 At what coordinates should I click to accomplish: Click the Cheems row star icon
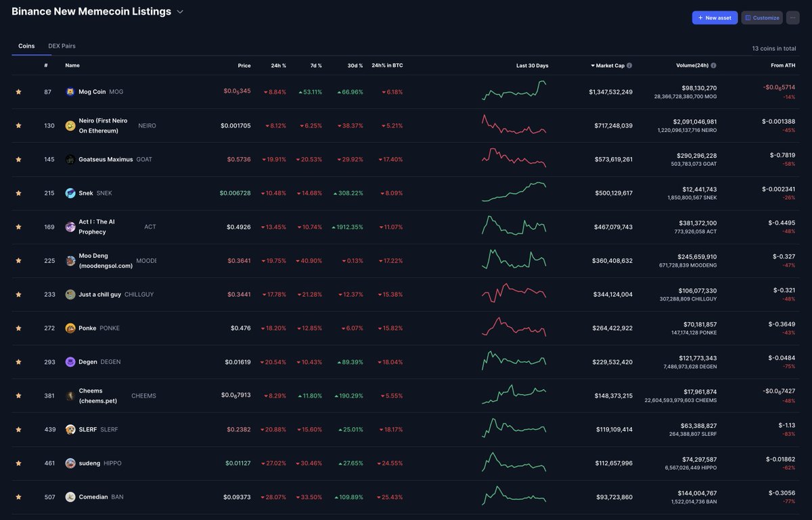click(18, 395)
